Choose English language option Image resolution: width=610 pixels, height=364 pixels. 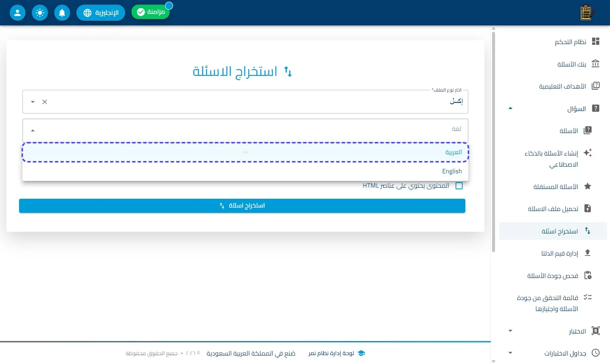pyautogui.click(x=245, y=171)
